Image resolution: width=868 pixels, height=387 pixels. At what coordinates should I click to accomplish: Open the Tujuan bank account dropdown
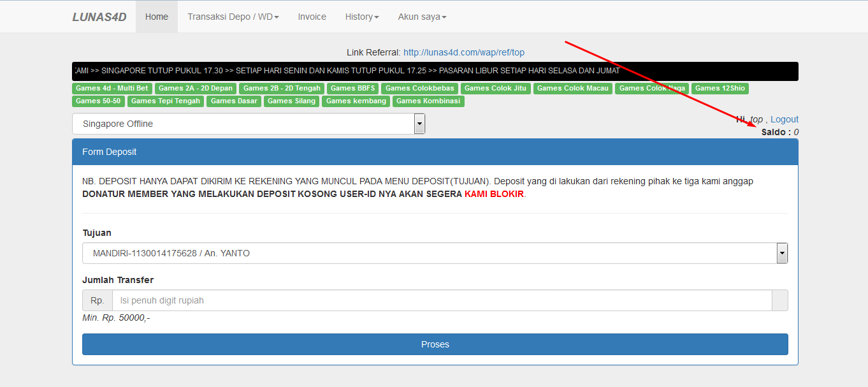pos(435,253)
